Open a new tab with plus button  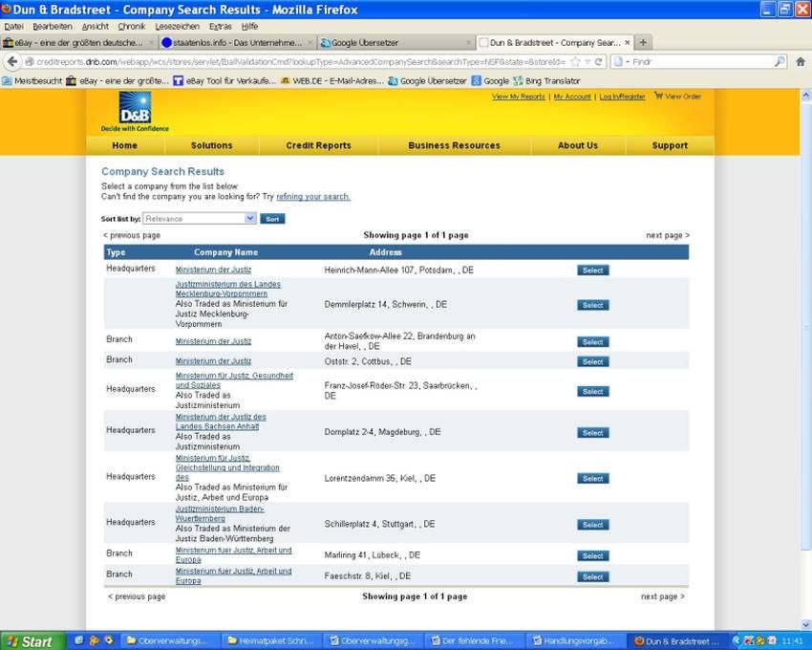(x=643, y=42)
